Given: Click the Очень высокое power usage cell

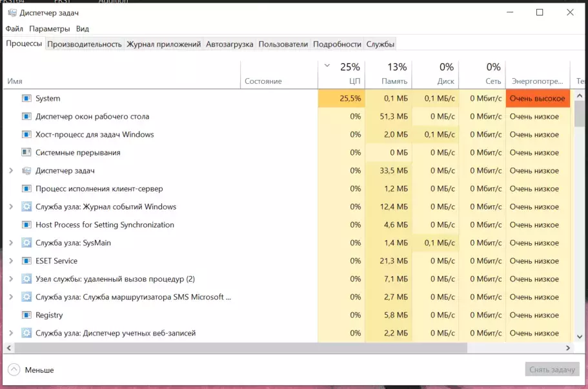Looking at the screenshot, I should click(x=538, y=98).
